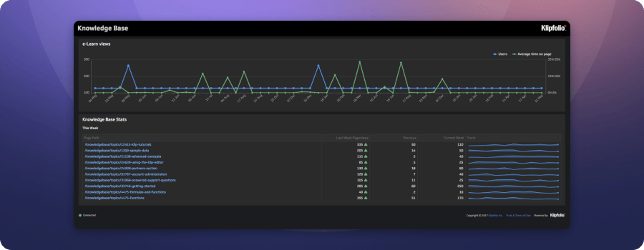
Task: Click the green up arrow beside 285
Action: pyautogui.click(x=366, y=186)
